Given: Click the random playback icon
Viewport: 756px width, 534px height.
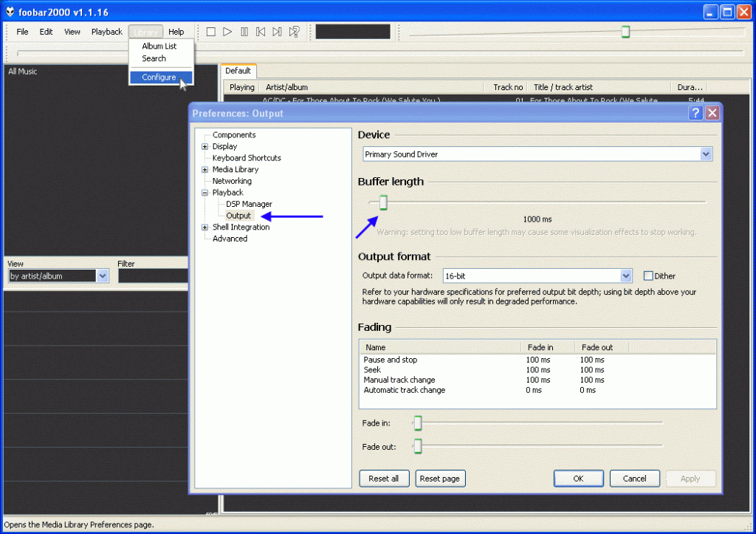Looking at the screenshot, I should click(294, 32).
